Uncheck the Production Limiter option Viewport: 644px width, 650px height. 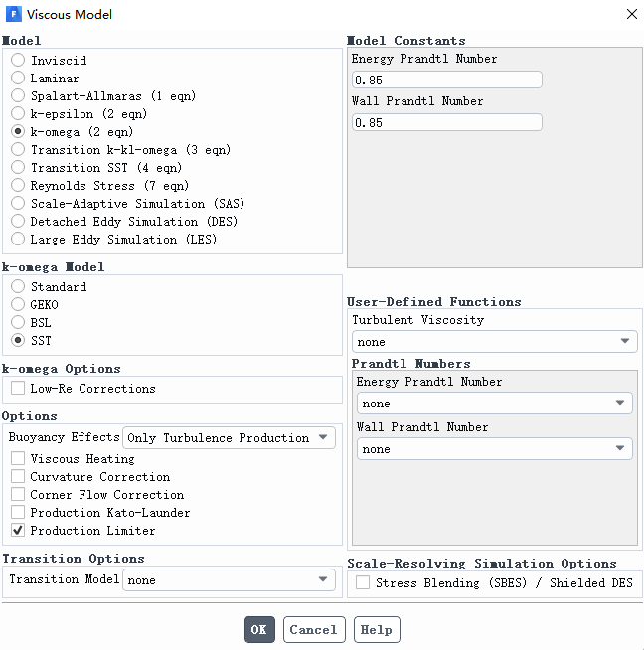[18, 530]
